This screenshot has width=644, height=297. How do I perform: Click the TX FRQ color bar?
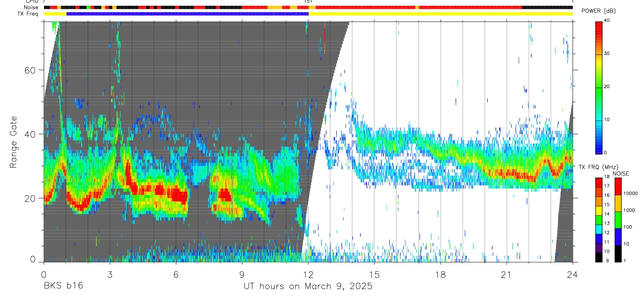pos(599,219)
